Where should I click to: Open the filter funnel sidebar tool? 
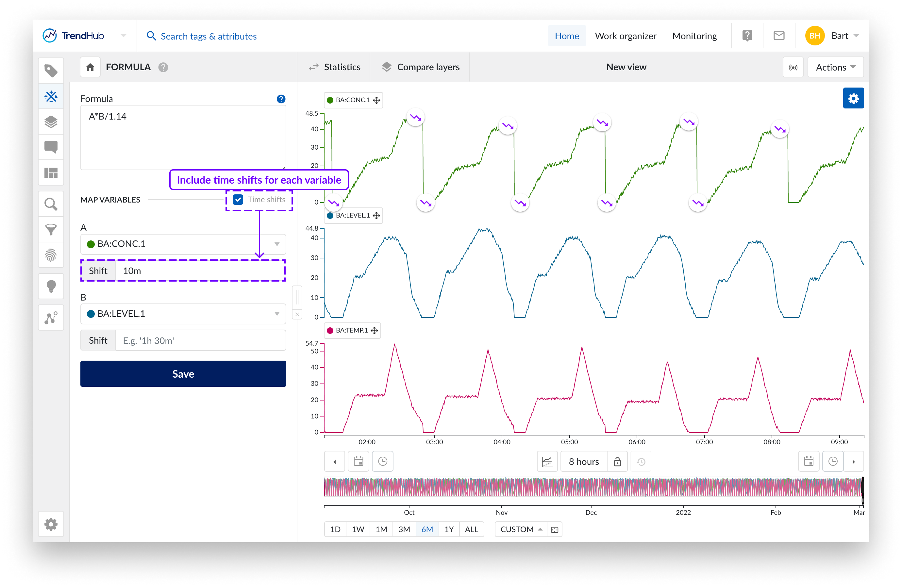51,229
